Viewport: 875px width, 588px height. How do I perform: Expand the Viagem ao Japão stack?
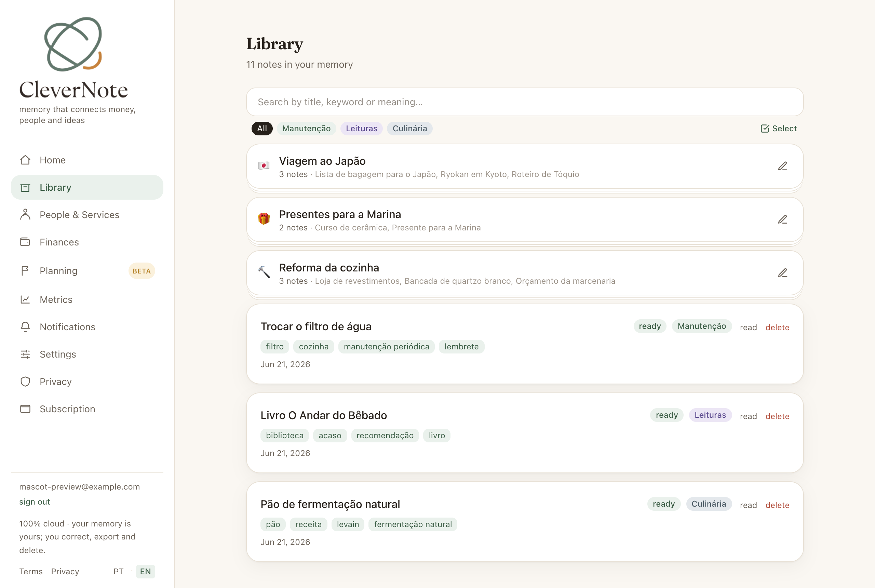coord(524,166)
